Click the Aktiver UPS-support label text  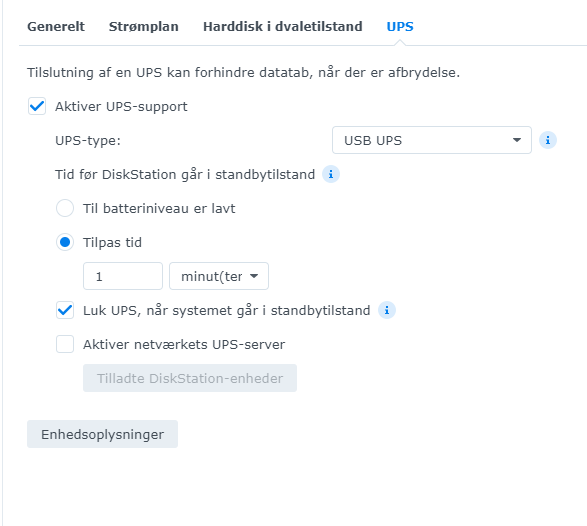tap(121, 107)
